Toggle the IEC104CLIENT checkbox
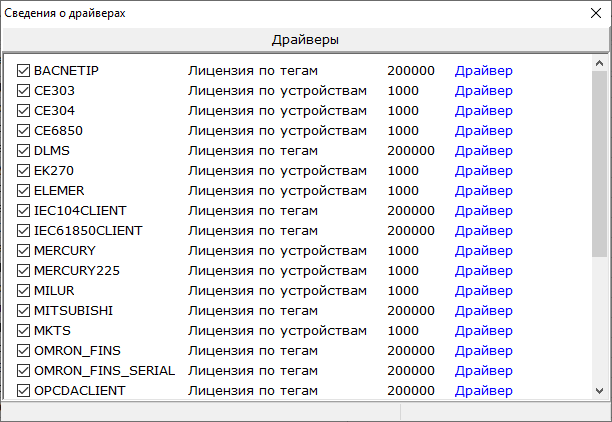The width and height of the screenshot is (612, 422). 23,210
